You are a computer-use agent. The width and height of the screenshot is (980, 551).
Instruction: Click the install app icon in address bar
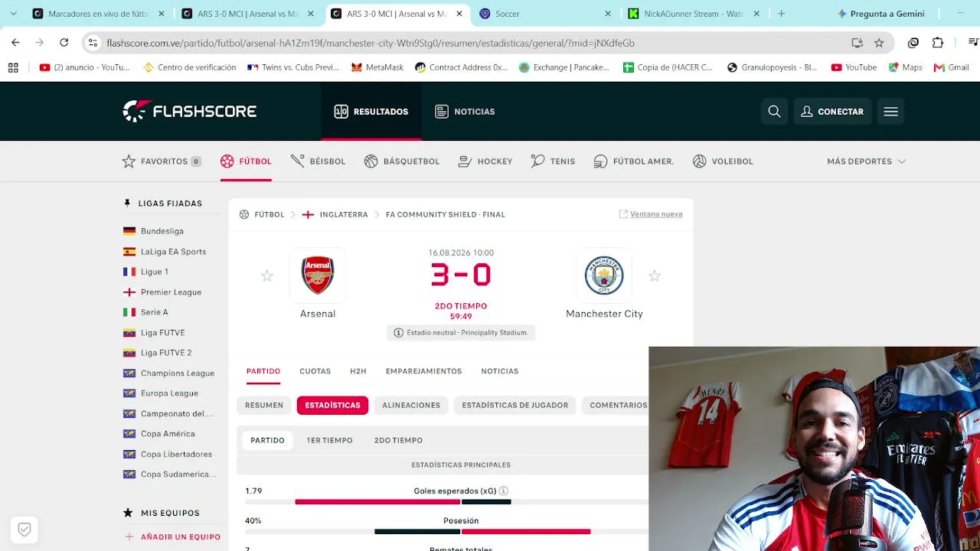[x=857, y=43]
